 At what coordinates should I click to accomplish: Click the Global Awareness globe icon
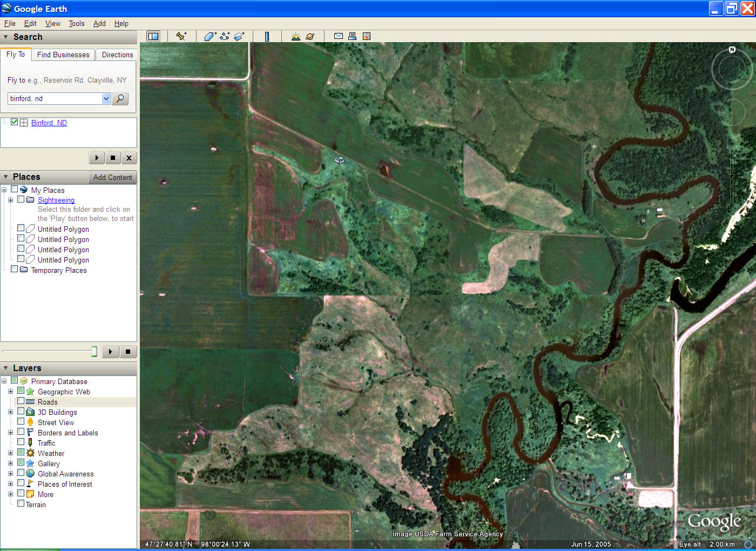tap(30, 474)
